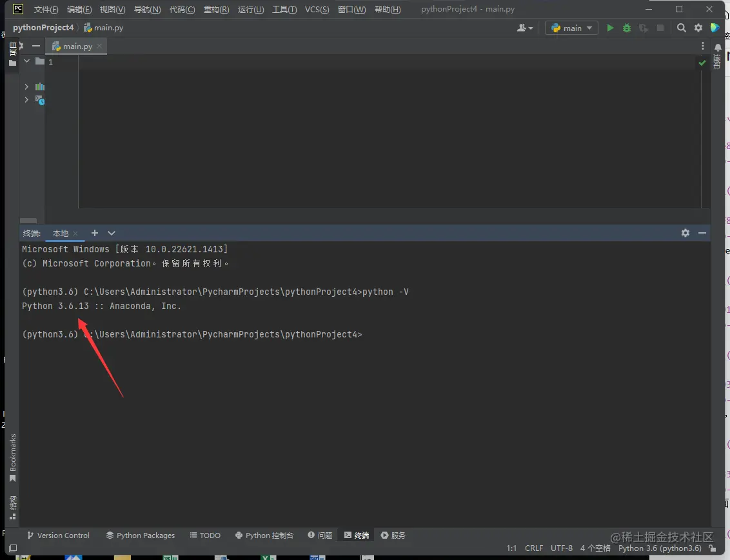Open the 服务 services tool window
Viewport: 730px width, 560px height.
click(393, 535)
